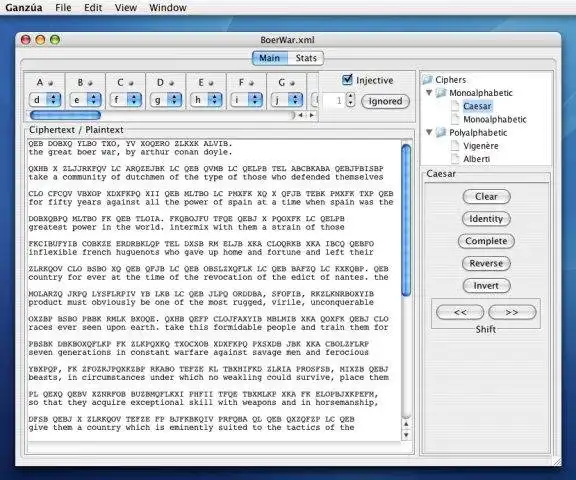The height and width of the screenshot is (480, 576).
Task: Open the View menu
Action: (x=126, y=7)
